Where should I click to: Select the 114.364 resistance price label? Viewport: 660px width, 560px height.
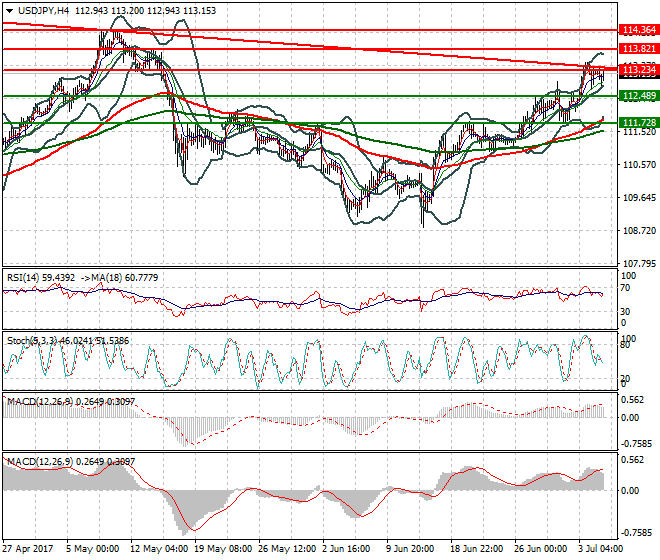(x=639, y=30)
